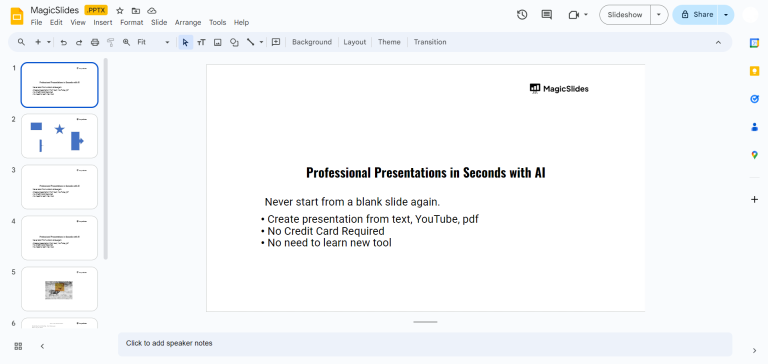Open the Tools menu
768x364 pixels.
coord(217,23)
